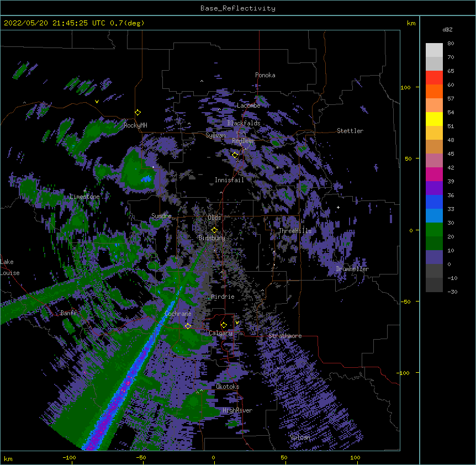Click the yellow station marker above Calgary label

click(x=224, y=325)
